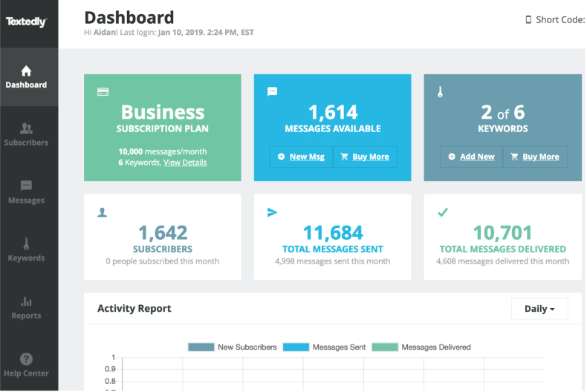Viewport: 587px width, 392px height.
Task: Toggle the Messages Sent legend item
Action: (x=324, y=347)
